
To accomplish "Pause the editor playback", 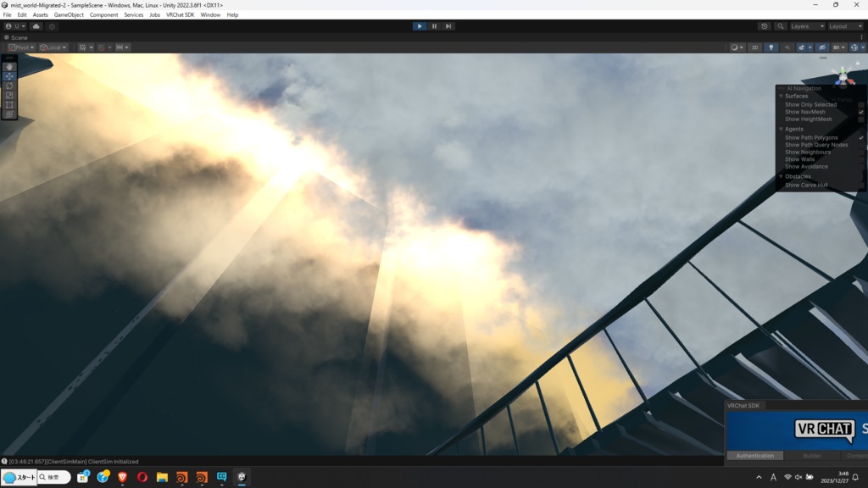I will pyautogui.click(x=434, y=26).
